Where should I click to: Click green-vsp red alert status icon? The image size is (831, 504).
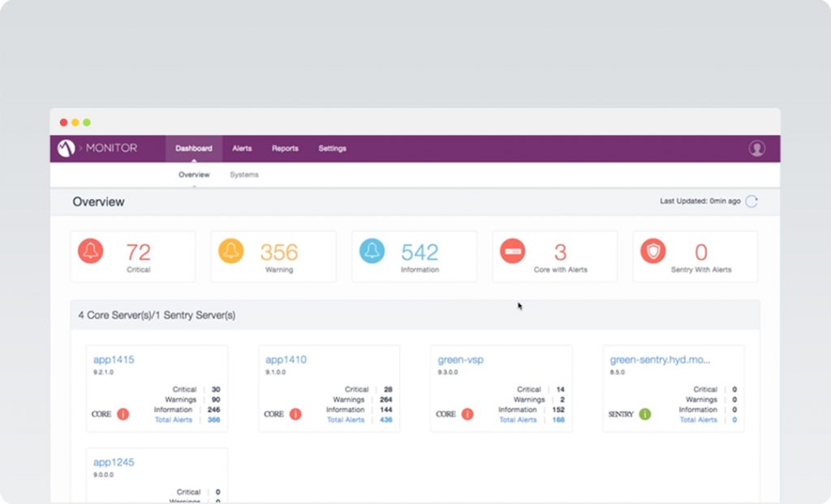tap(467, 414)
